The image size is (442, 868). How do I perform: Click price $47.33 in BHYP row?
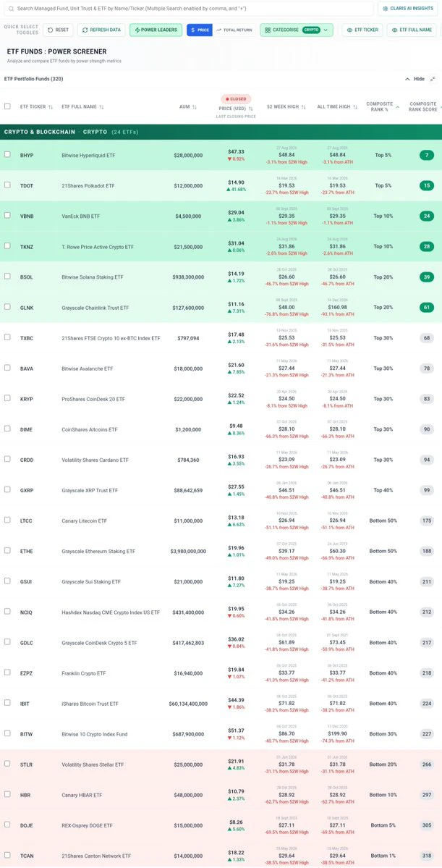click(236, 151)
